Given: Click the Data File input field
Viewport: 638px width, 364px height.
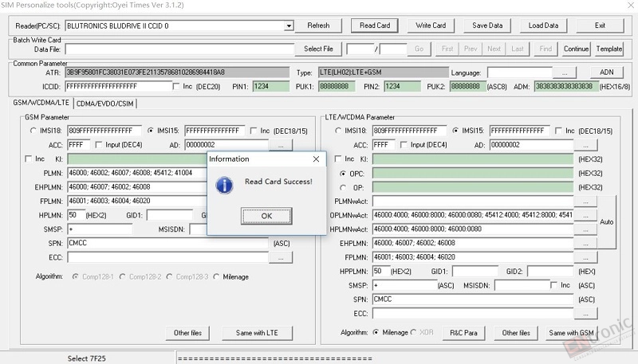Looking at the screenshot, I should [179, 49].
